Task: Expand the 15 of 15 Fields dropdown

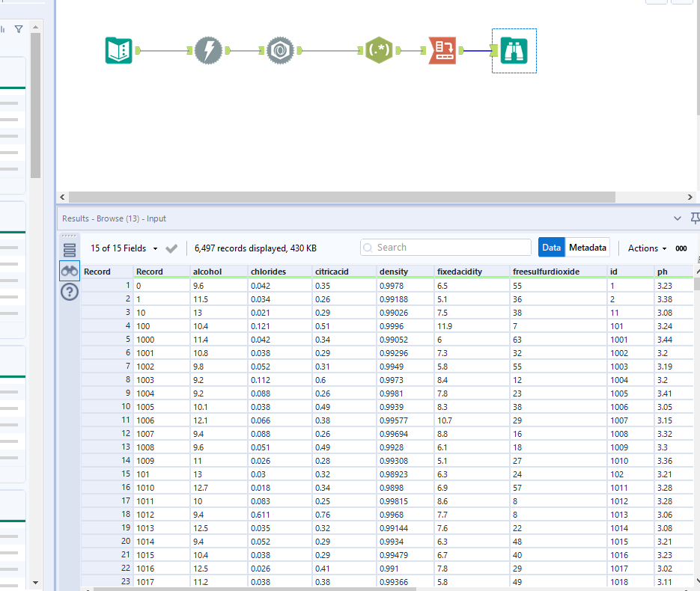Action: 124,248
